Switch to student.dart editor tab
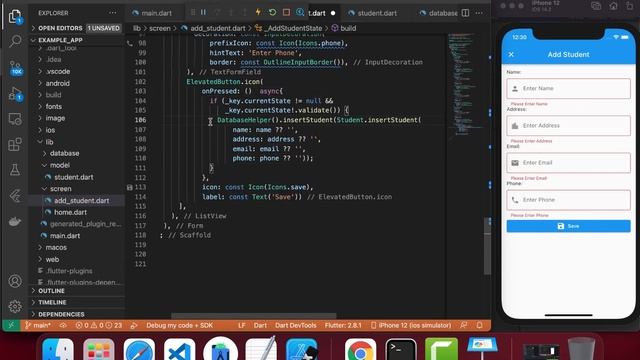The image size is (640, 360). point(373,13)
